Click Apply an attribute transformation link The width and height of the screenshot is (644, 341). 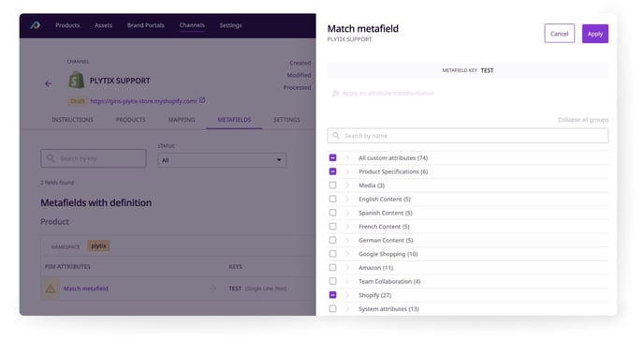[388, 94]
